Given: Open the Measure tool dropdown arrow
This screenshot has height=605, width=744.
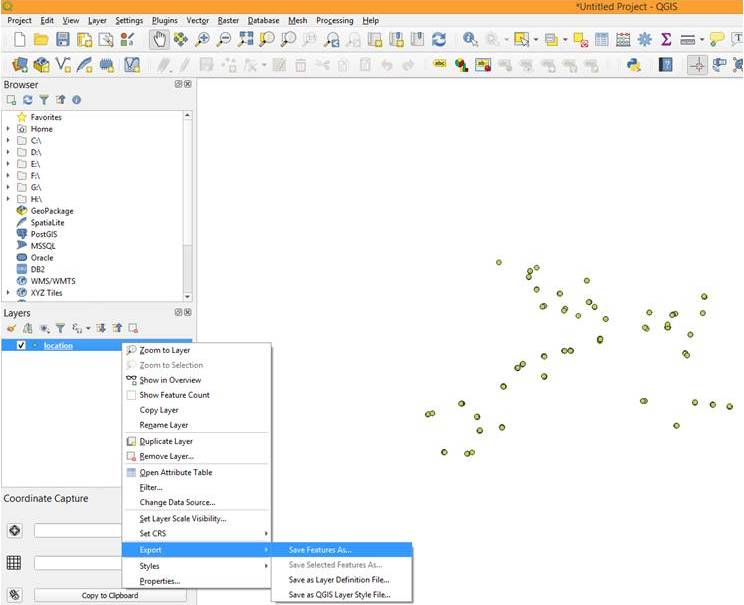Looking at the screenshot, I should click(702, 40).
